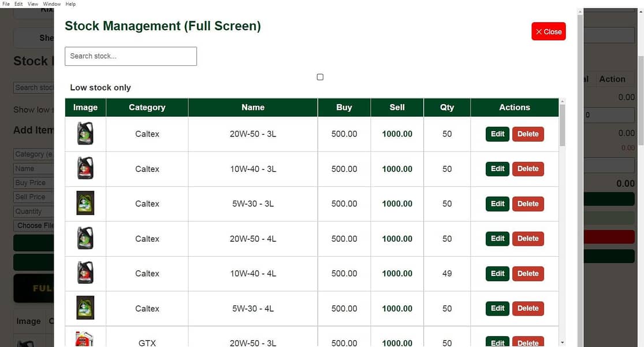This screenshot has width=644, height=347.
Task: Click the Image column header
Action: point(85,108)
